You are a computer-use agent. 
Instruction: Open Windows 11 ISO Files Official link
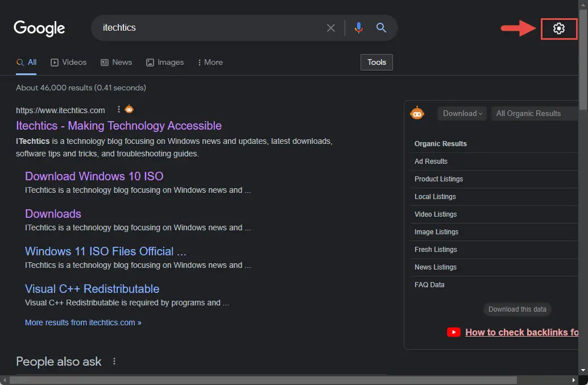click(x=105, y=251)
